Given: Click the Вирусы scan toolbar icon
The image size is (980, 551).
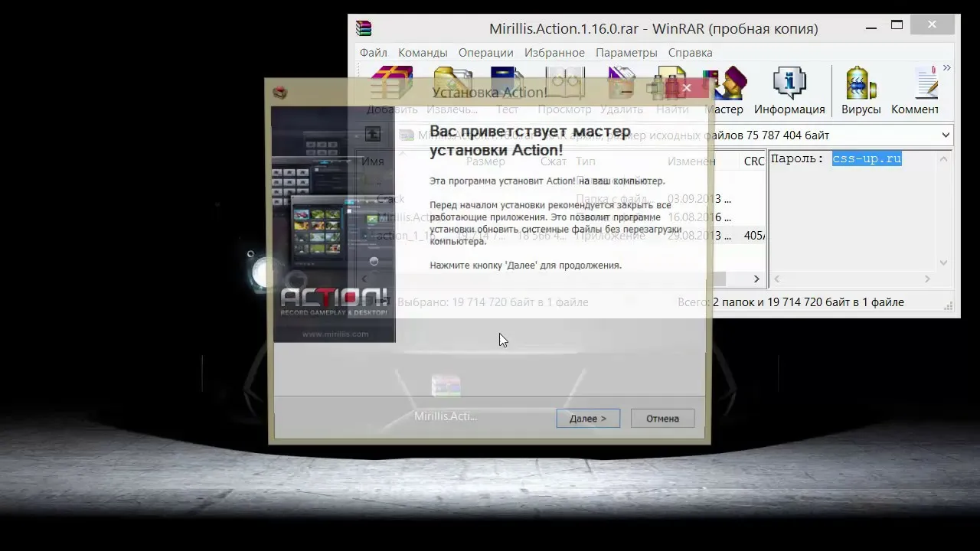Looking at the screenshot, I should click(x=861, y=90).
